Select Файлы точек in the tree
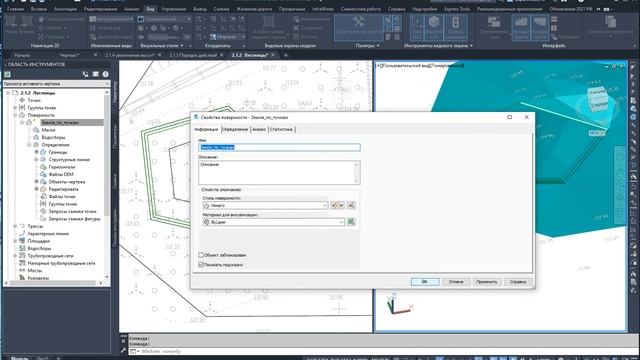Viewport: 640px width, 360px height. (x=62, y=197)
